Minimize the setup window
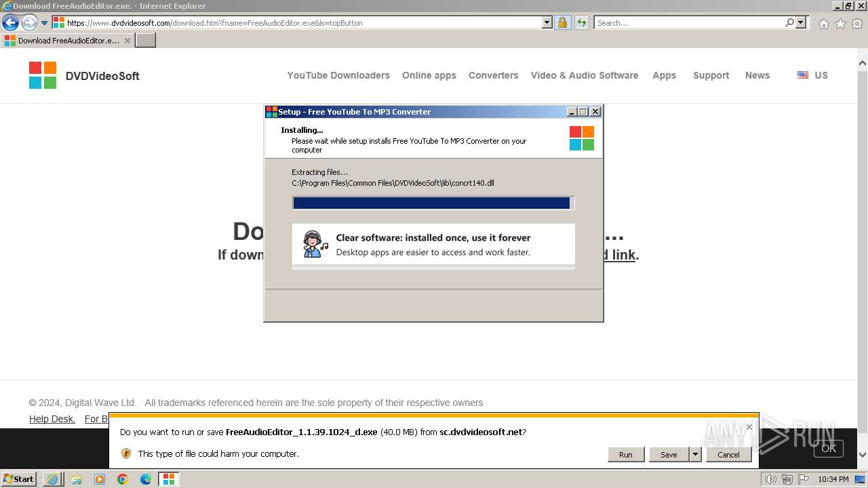 click(x=572, y=112)
